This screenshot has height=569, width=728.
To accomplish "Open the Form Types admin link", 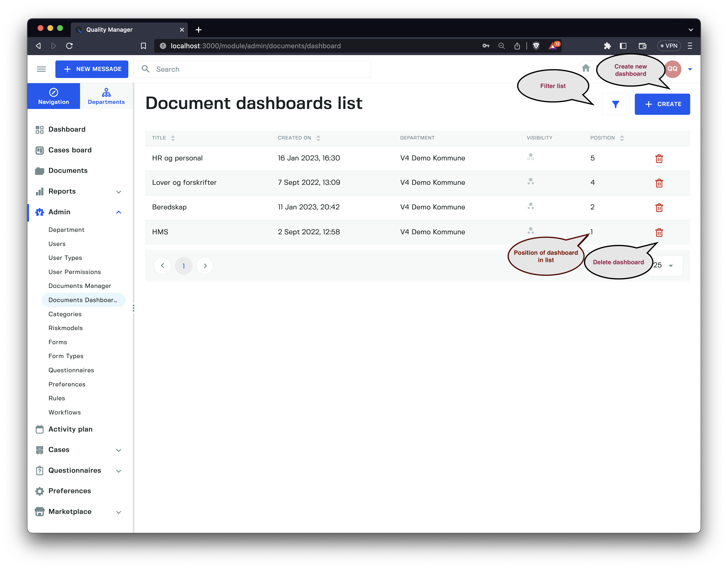I will coord(66,356).
